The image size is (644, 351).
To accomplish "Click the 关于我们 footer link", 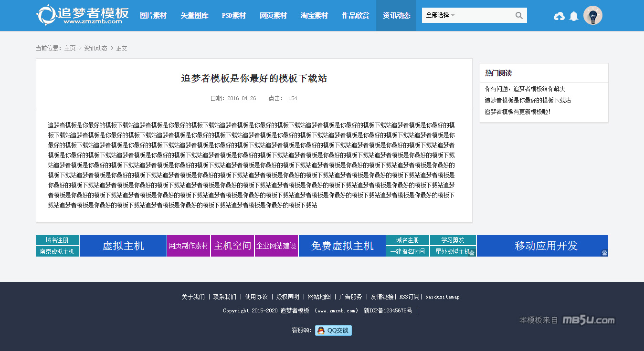I will pos(193,297).
